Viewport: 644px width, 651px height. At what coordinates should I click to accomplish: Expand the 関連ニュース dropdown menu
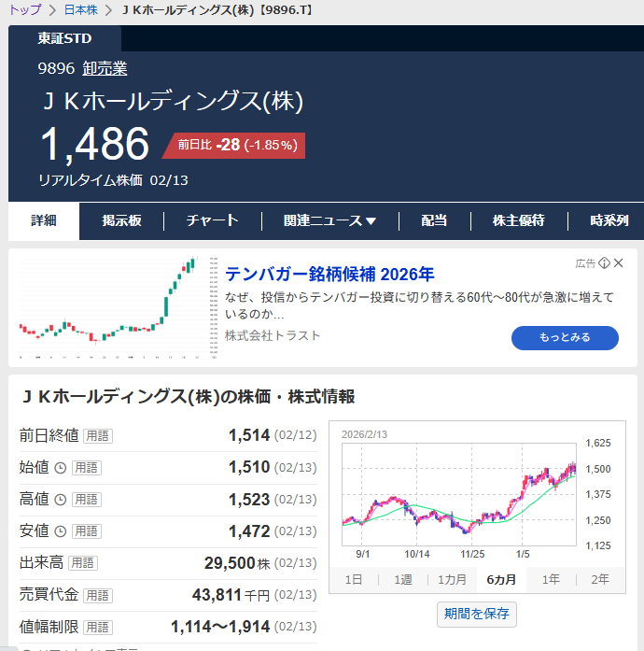tap(329, 221)
